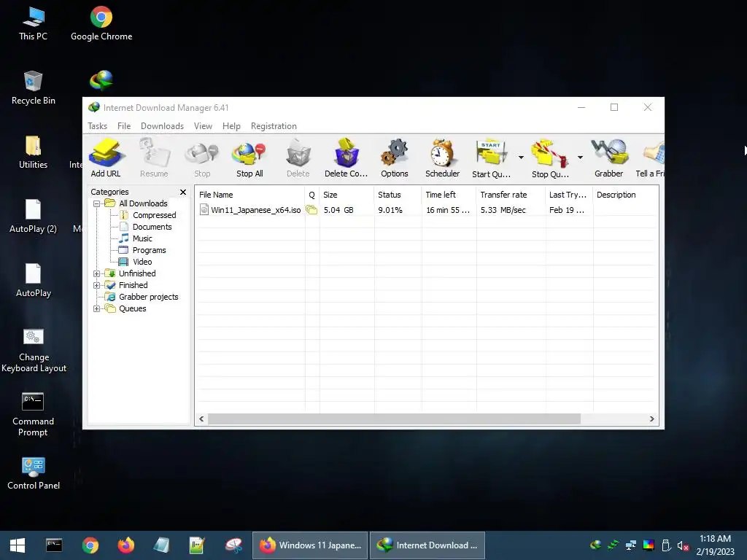Select the Recycle Bin desktop icon
Image resolution: width=747 pixels, height=560 pixels.
[x=34, y=87]
